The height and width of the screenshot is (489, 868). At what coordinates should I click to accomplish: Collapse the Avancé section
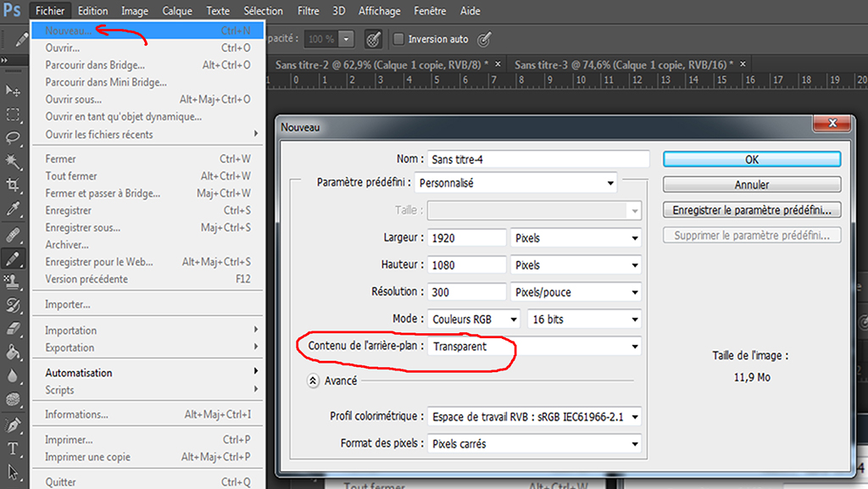click(313, 381)
